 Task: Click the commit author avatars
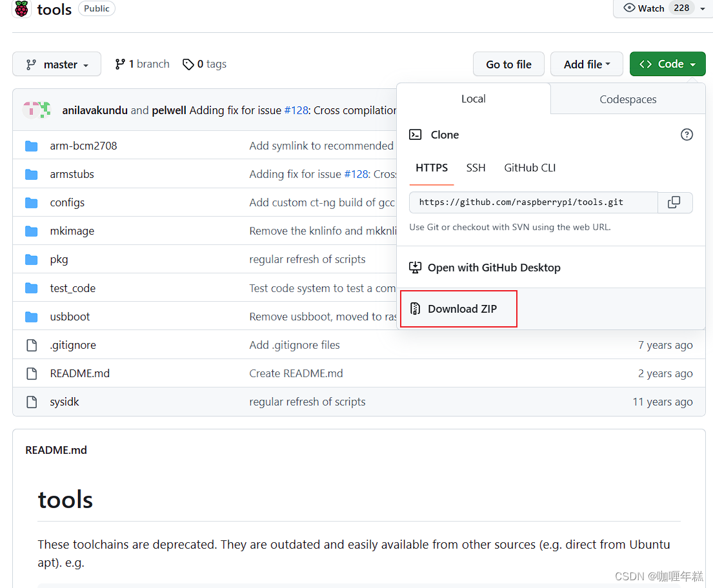(x=36, y=110)
